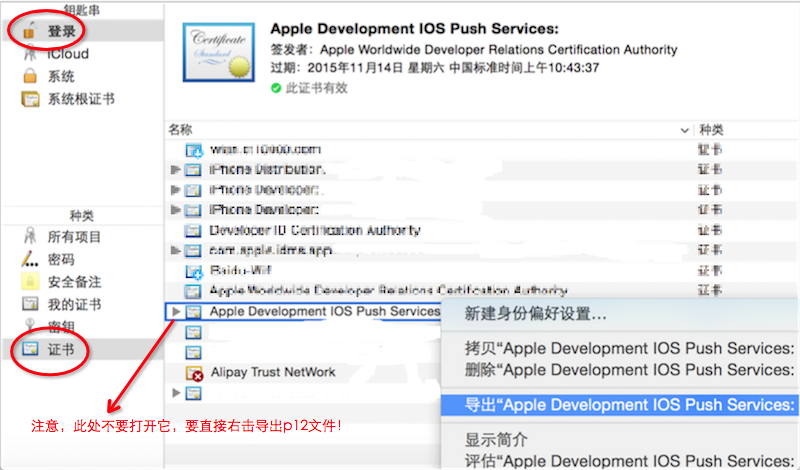This screenshot has height=470, width=800.
Task: Sort list by 名称 column header
Action: pos(181,130)
